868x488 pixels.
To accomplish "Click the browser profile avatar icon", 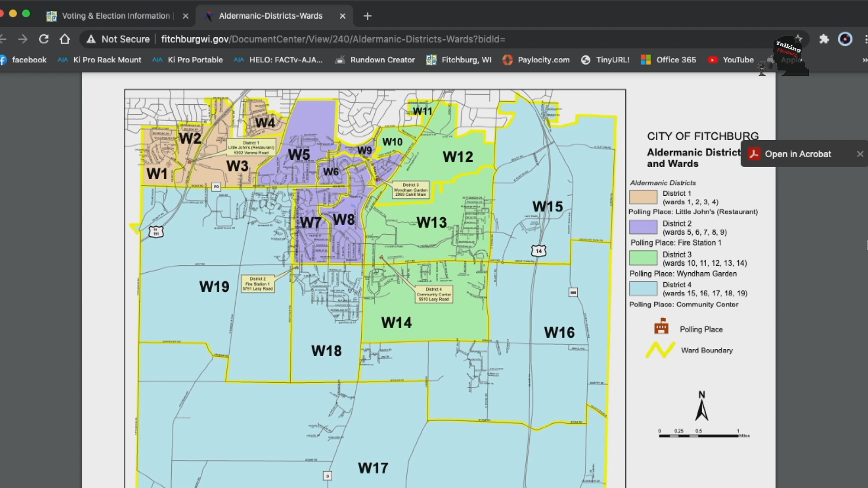I will [x=845, y=39].
